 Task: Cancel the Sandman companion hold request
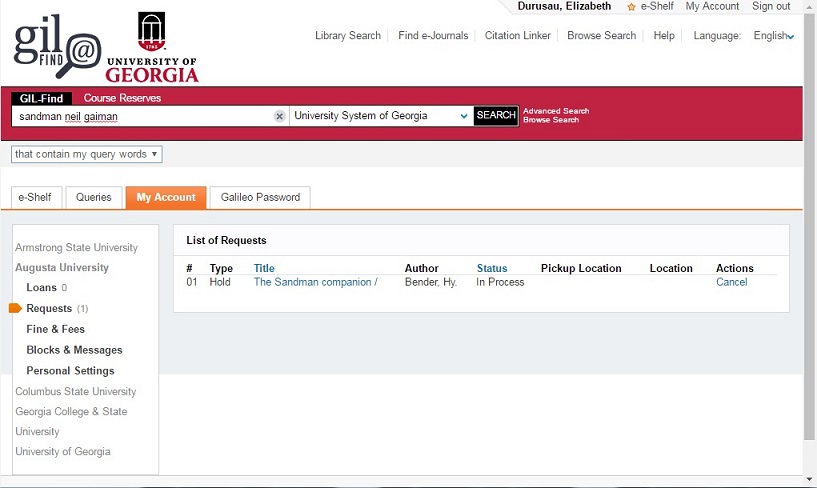click(x=731, y=282)
